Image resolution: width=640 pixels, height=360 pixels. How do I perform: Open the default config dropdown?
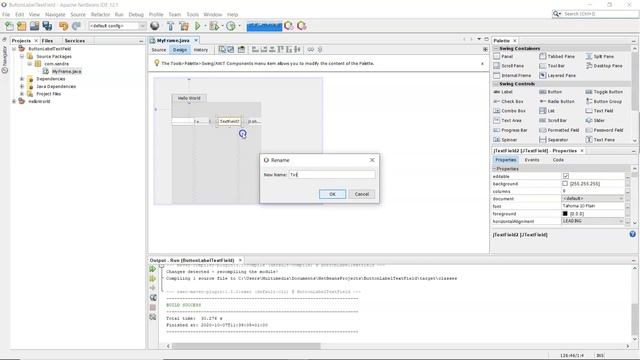click(118, 26)
